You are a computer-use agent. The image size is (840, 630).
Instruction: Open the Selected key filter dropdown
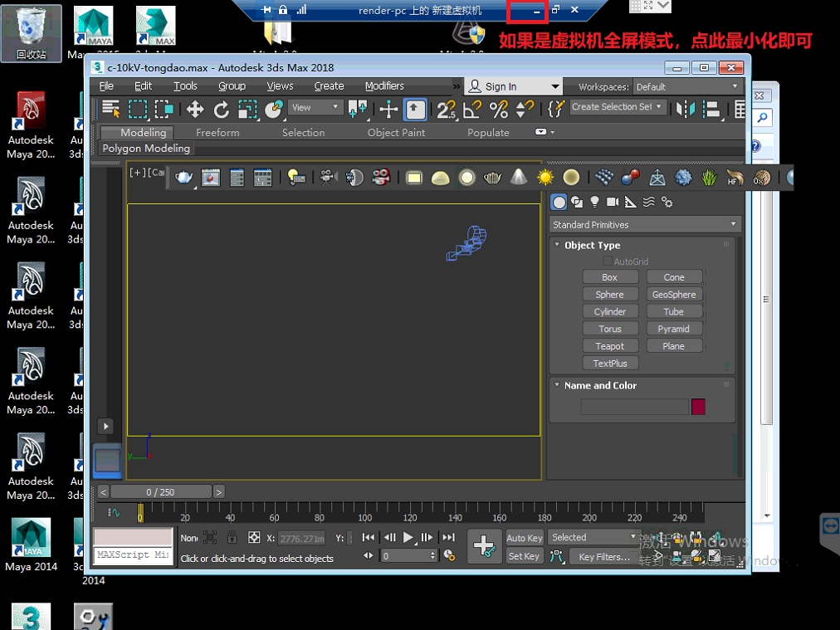point(593,537)
